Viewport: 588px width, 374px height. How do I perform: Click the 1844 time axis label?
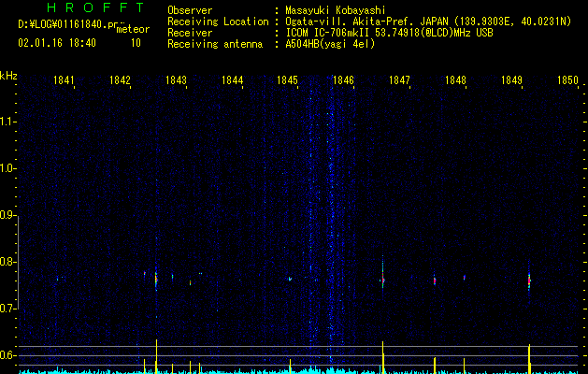(232, 79)
